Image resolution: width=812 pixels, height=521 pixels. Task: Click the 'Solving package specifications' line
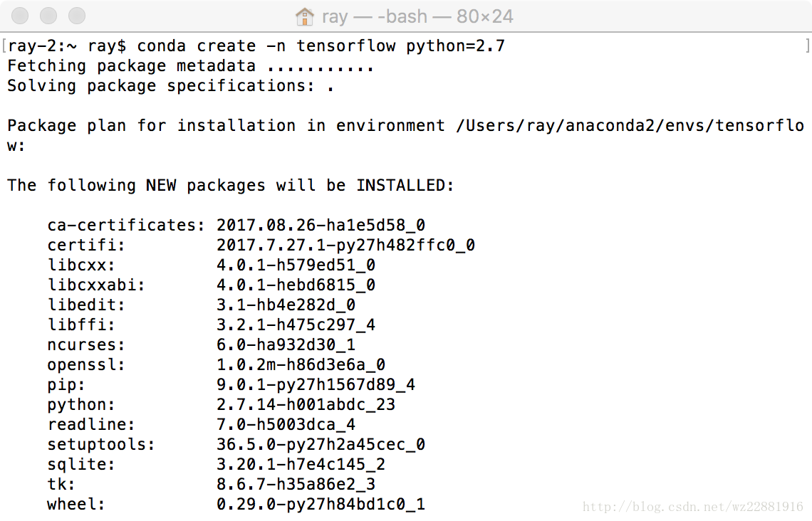pos(170,86)
